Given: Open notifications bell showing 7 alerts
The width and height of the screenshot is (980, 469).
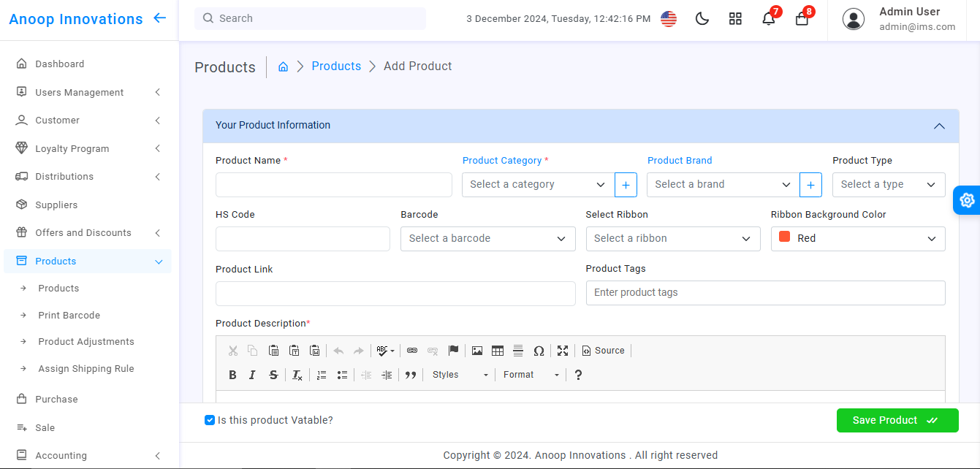Looking at the screenshot, I should point(768,18).
